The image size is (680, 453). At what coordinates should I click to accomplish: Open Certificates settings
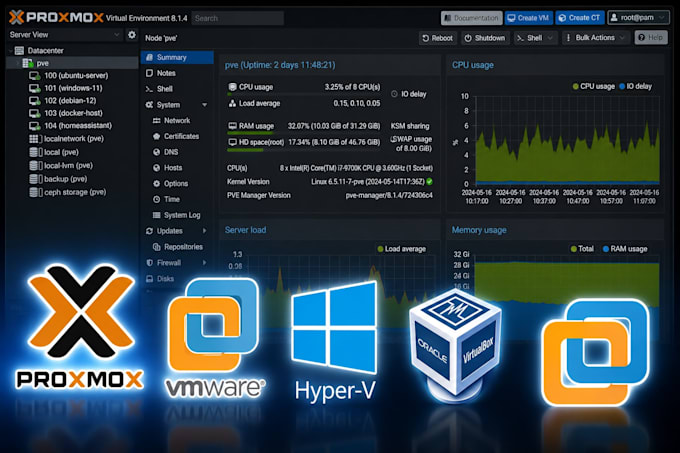[x=176, y=136]
